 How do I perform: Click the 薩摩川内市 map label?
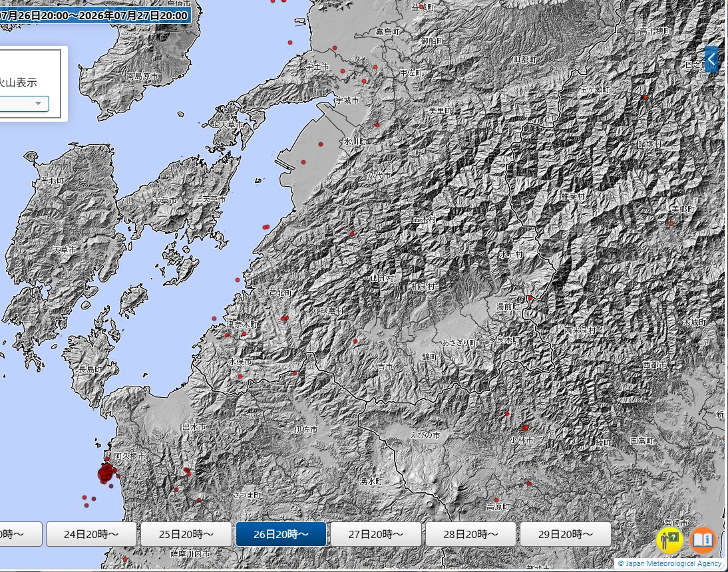click(190, 554)
